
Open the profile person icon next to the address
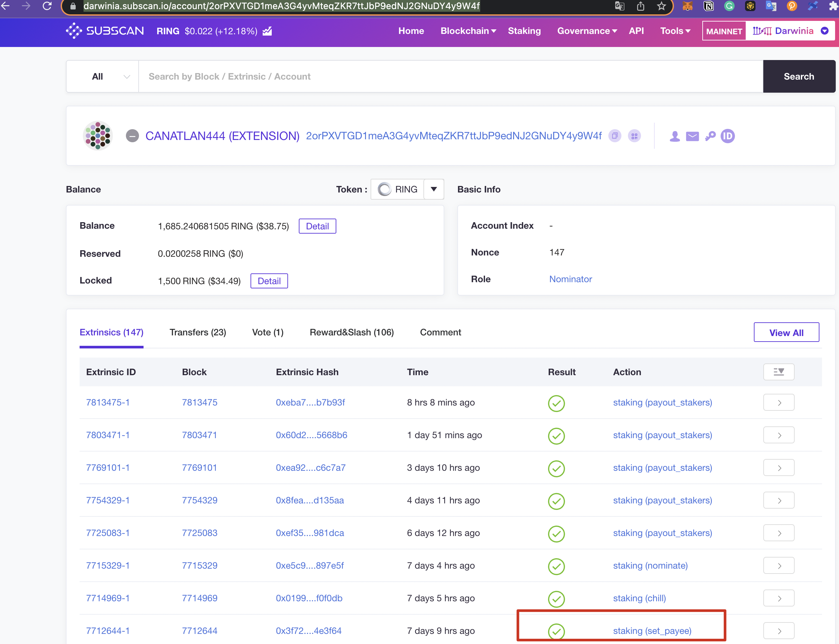675,136
